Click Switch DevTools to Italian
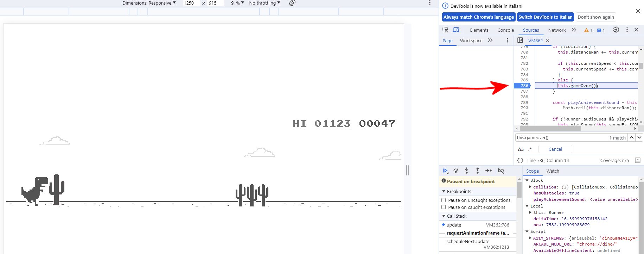644x254 pixels. point(546,17)
